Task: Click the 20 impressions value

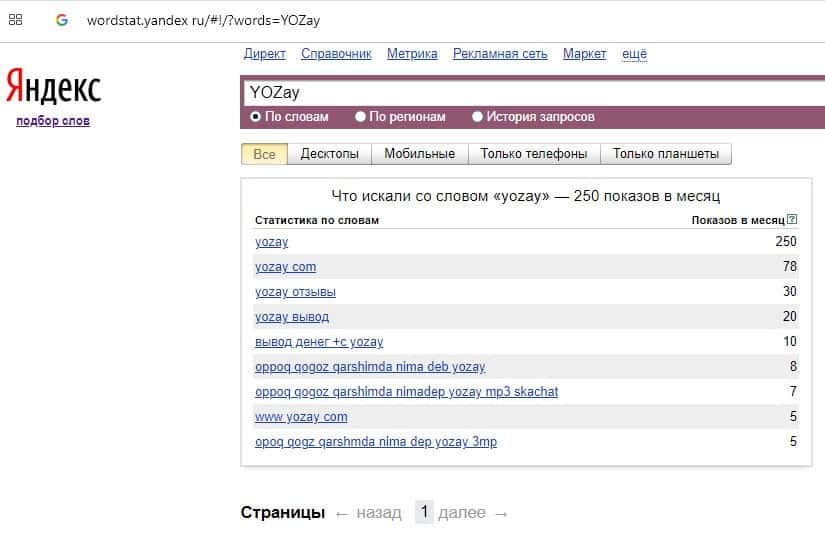Action: tap(789, 316)
